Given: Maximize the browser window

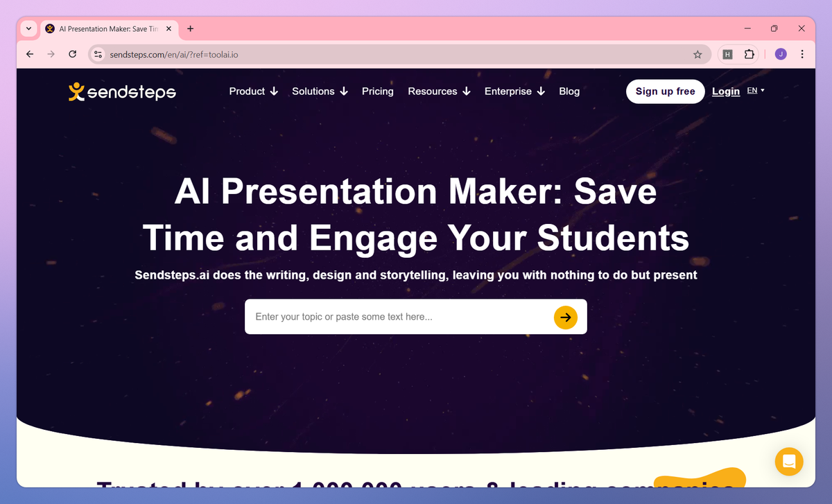Looking at the screenshot, I should pyautogui.click(x=774, y=28).
